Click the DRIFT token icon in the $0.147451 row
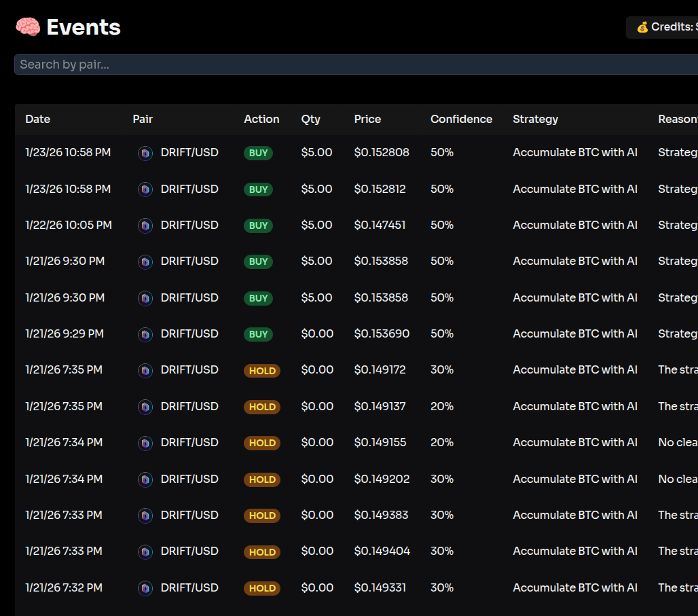Screen dimensions: 698x616 (145, 225)
